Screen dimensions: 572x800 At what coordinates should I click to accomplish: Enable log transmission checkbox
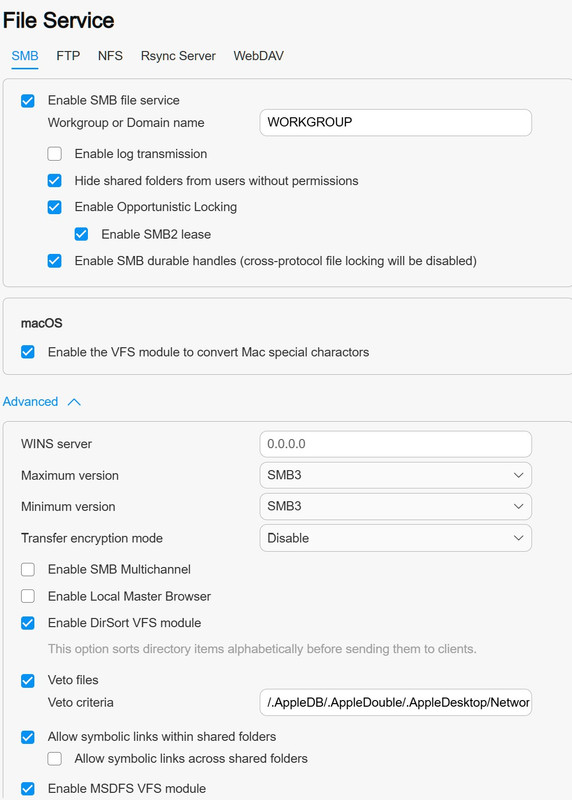pyautogui.click(x=55, y=154)
